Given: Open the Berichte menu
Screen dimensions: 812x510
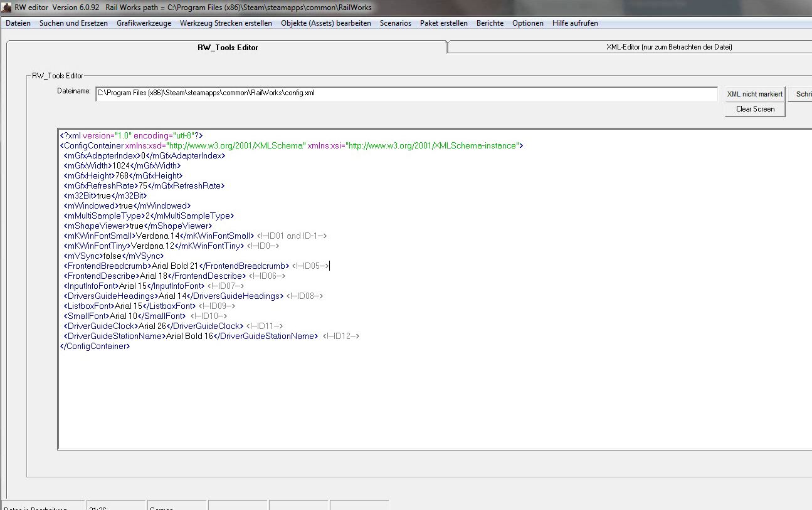Looking at the screenshot, I should point(490,23).
